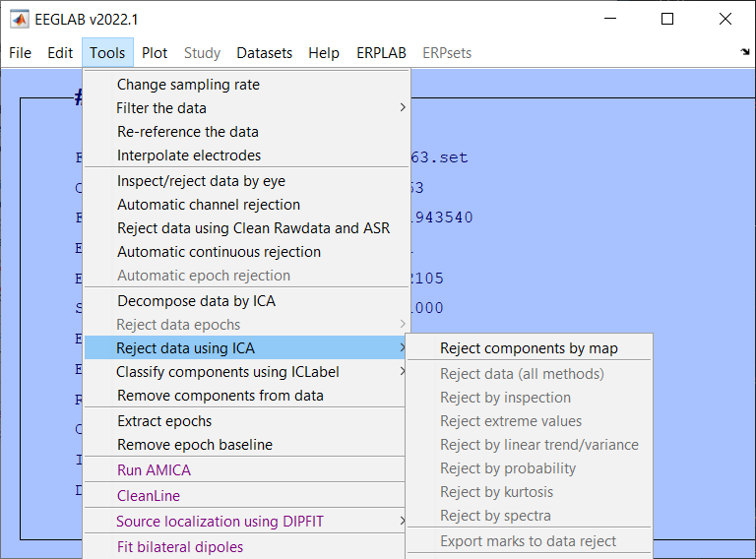Open the ERPLAB menu

click(381, 53)
